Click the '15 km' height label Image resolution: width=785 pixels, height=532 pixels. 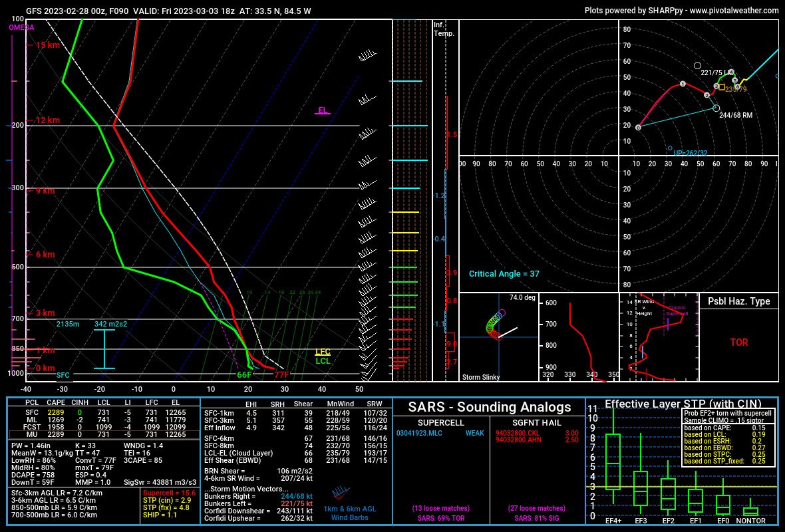(47, 45)
